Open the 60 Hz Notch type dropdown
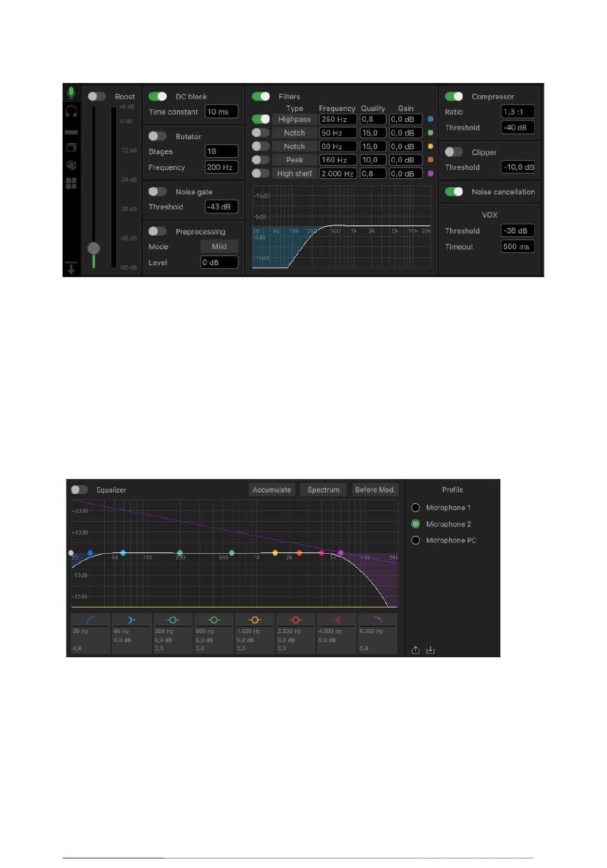The image size is (607, 868). tap(295, 146)
